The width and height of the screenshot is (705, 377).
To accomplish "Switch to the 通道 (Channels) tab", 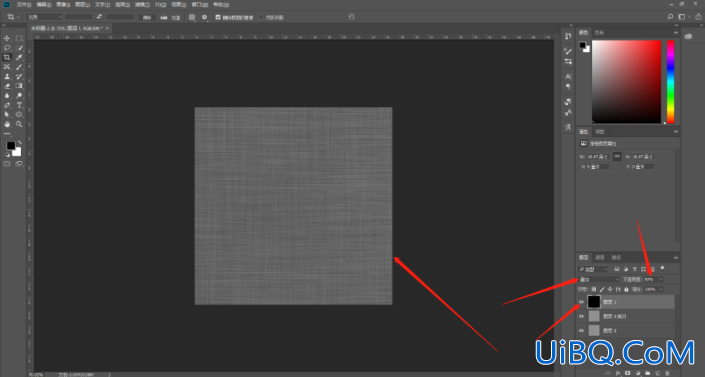I will [x=600, y=257].
